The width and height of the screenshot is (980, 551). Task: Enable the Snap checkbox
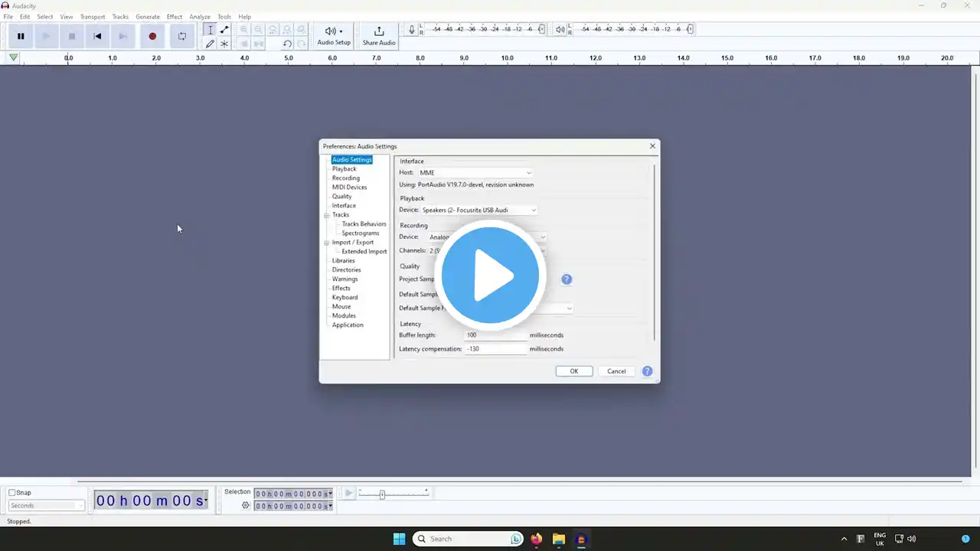12,493
